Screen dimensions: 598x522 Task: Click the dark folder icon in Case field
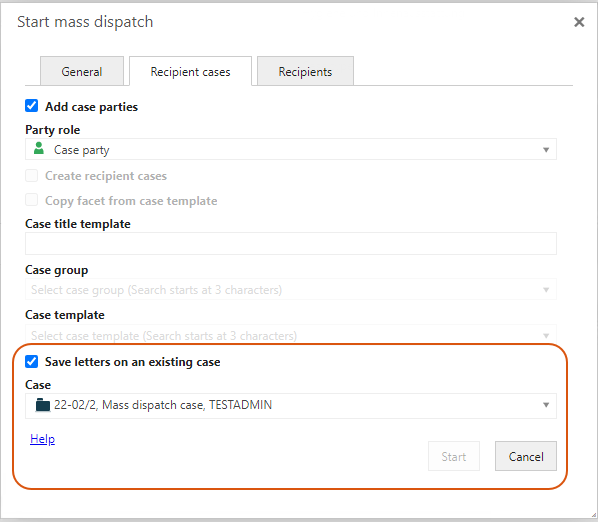[42, 405]
